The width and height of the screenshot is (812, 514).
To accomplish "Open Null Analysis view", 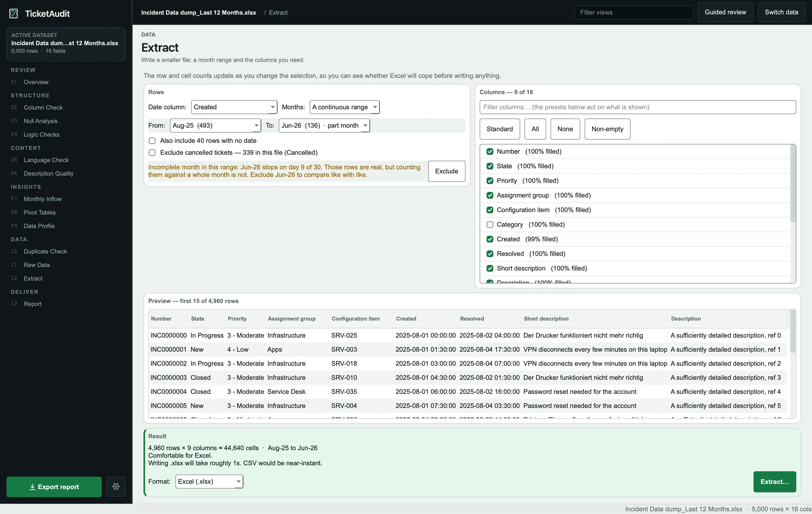I will pos(41,121).
